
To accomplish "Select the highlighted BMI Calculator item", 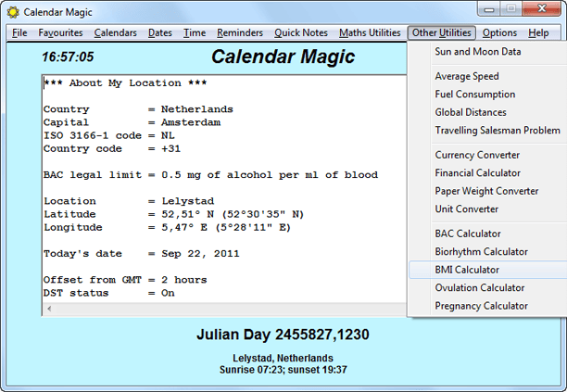I will (488, 270).
